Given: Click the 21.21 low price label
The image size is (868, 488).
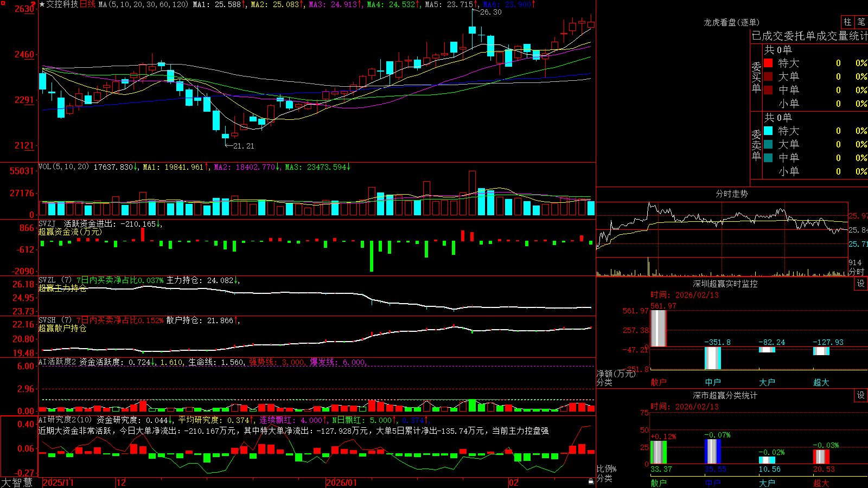Looking at the screenshot, I should pos(244,146).
